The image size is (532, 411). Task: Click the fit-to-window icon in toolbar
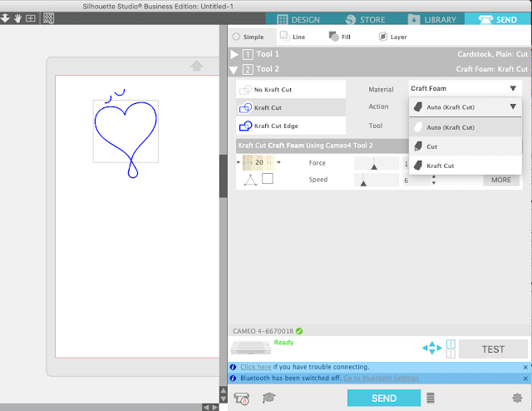31,18
